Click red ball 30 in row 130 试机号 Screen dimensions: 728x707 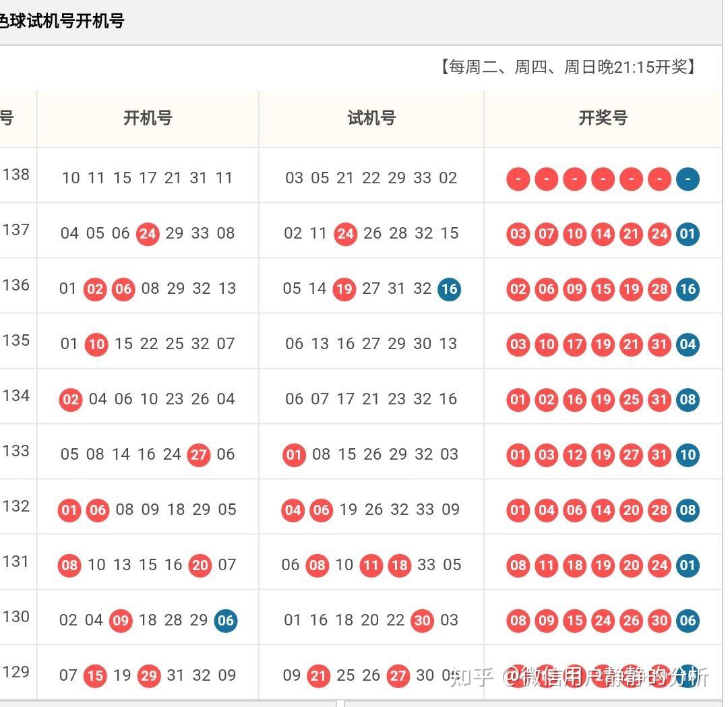pyautogui.click(x=422, y=620)
